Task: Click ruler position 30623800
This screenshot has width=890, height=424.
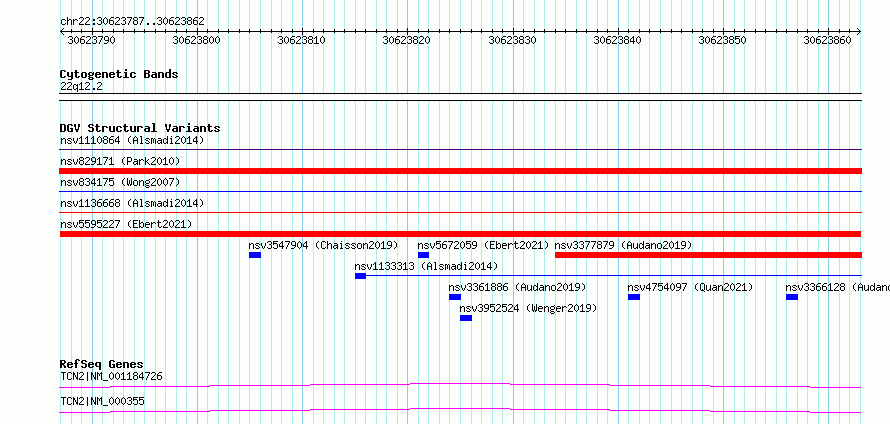Action: (198, 40)
